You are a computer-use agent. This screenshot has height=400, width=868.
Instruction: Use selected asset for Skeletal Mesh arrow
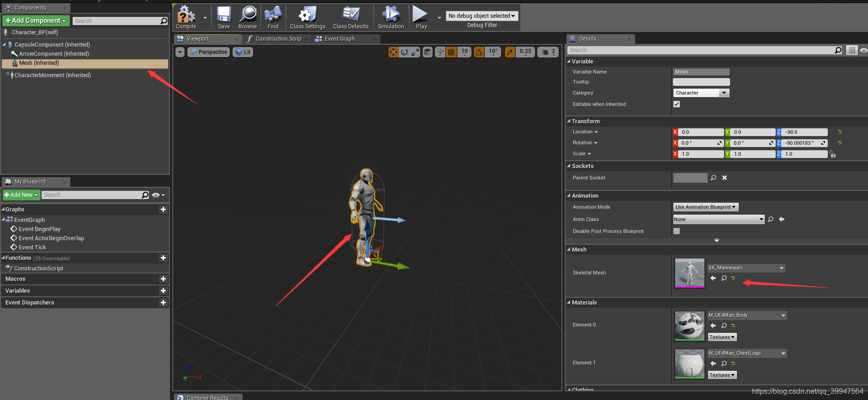tap(713, 278)
